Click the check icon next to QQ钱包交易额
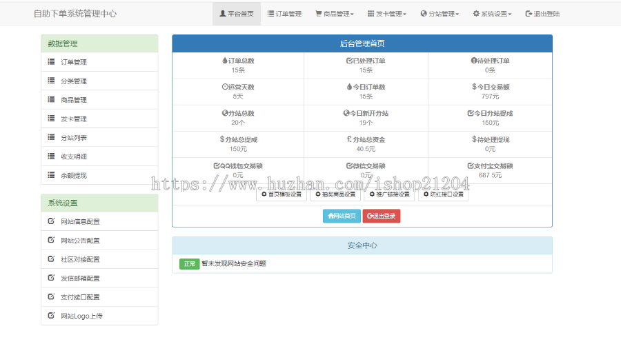Image resolution: width=621 pixels, height=364 pixels. pos(217,165)
